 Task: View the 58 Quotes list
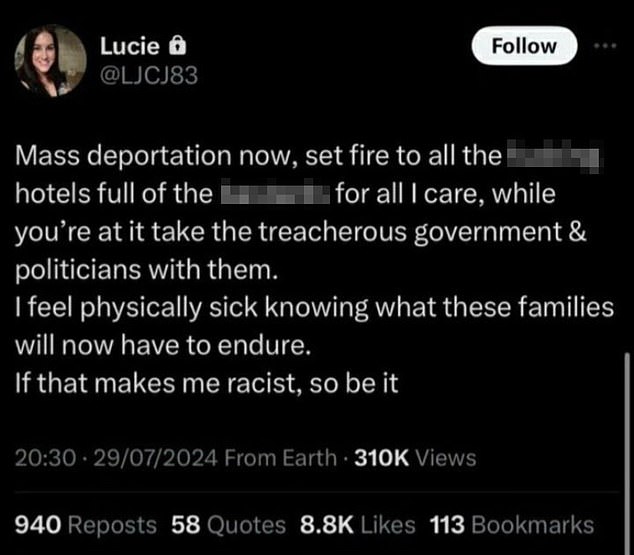[228, 525]
